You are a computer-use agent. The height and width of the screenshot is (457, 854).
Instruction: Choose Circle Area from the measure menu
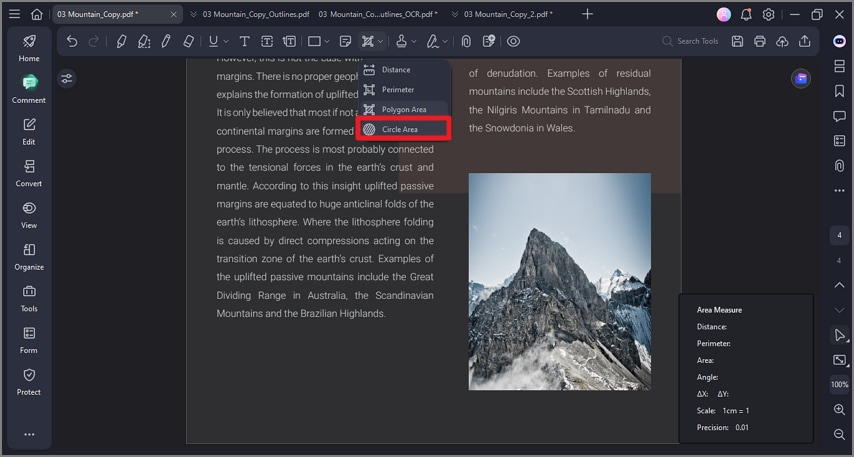403,129
